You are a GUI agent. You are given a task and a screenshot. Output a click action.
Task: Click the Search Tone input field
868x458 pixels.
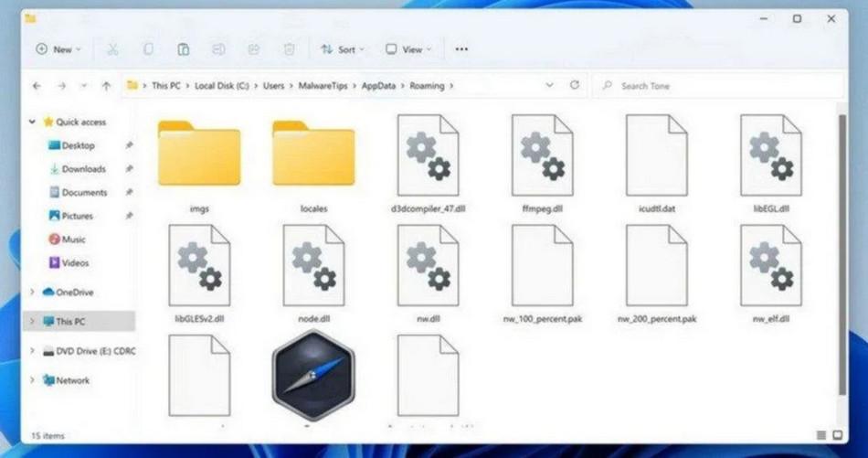coord(718,86)
